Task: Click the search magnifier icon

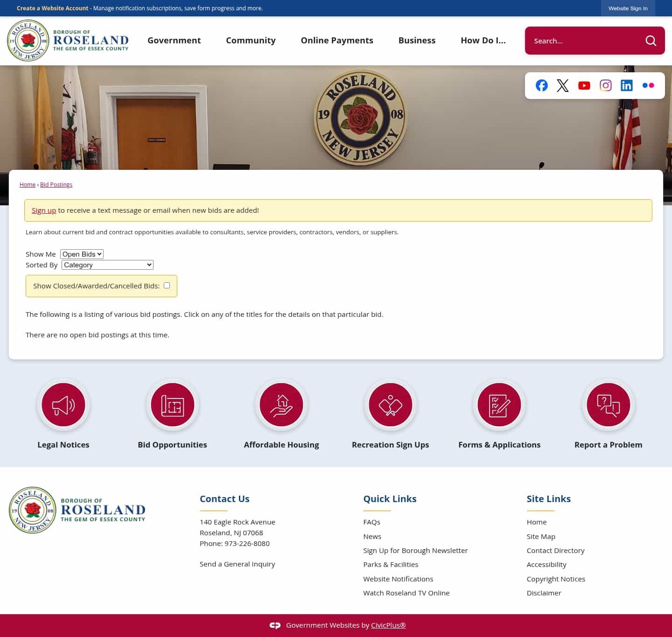Action: click(651, 41)
